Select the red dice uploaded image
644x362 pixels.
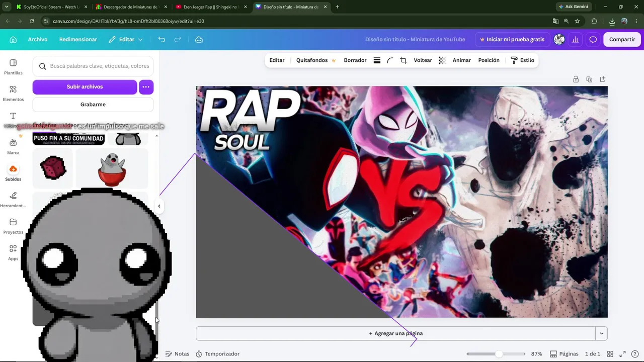point(53,168)
